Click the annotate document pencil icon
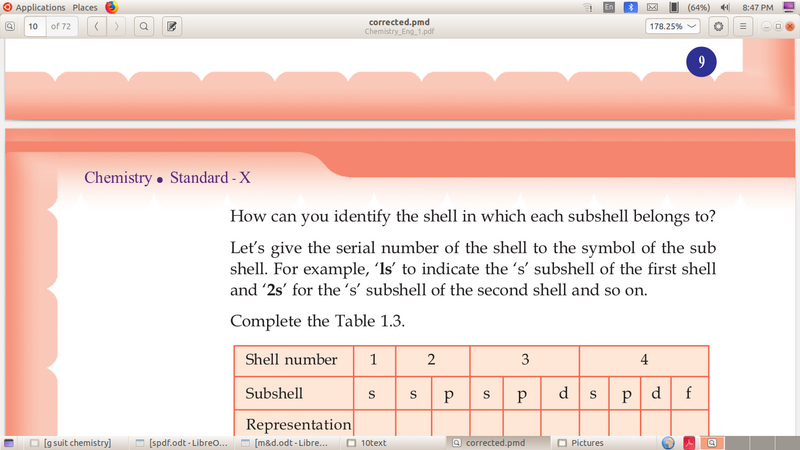This screenshot has width=800, height=450. click(x=171, y=26)
